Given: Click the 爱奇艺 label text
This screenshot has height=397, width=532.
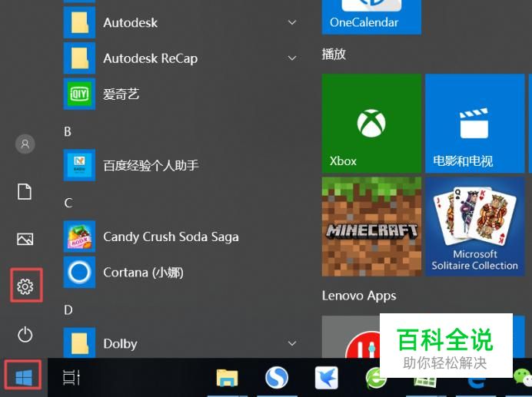Looking at the screenshot, I should (121, 94).
